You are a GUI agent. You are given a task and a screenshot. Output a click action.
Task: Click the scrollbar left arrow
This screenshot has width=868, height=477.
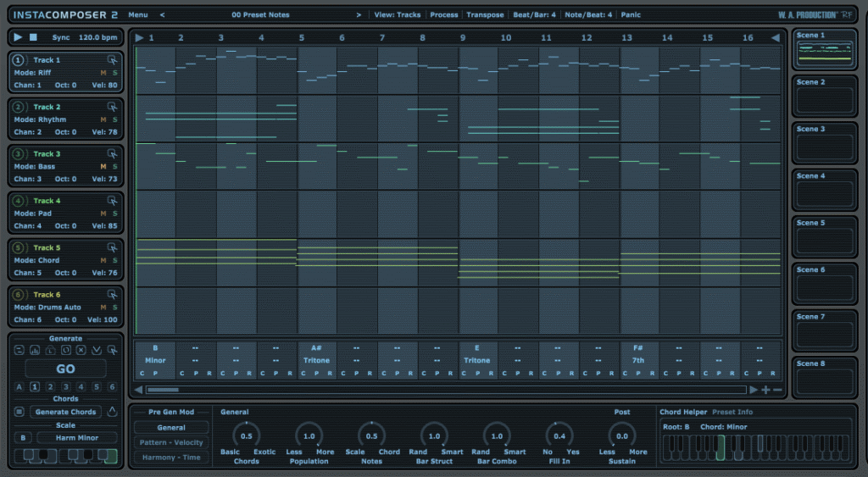[138, 390]
